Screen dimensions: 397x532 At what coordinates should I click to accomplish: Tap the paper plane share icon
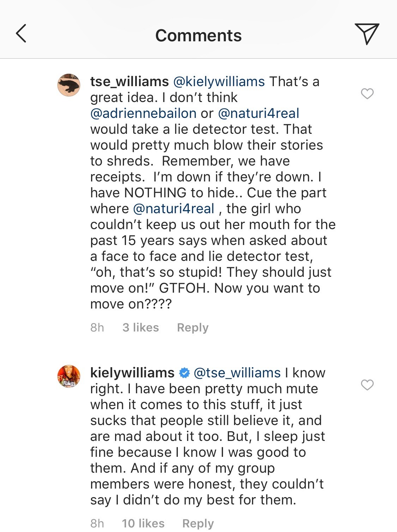point(367,34)
